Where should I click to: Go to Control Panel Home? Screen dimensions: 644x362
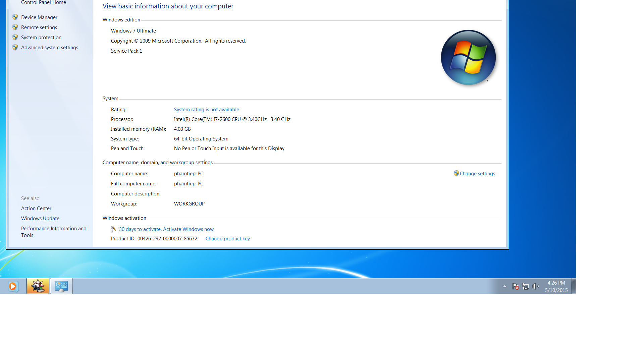[x=44, y=3]
